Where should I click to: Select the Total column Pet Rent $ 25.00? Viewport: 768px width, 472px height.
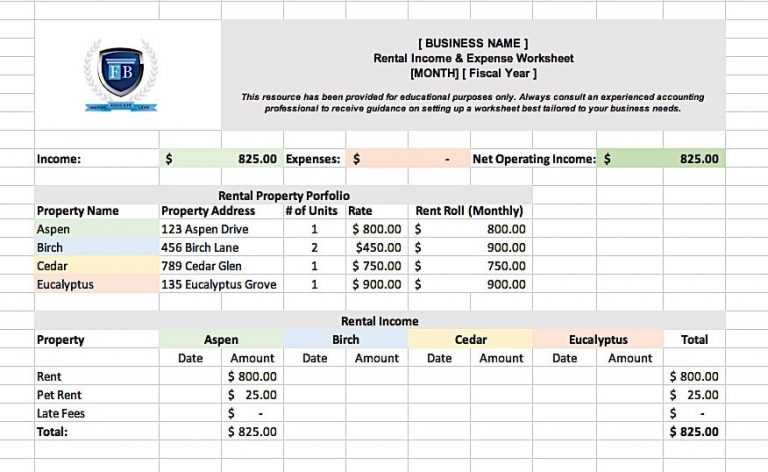click(695, 395)
